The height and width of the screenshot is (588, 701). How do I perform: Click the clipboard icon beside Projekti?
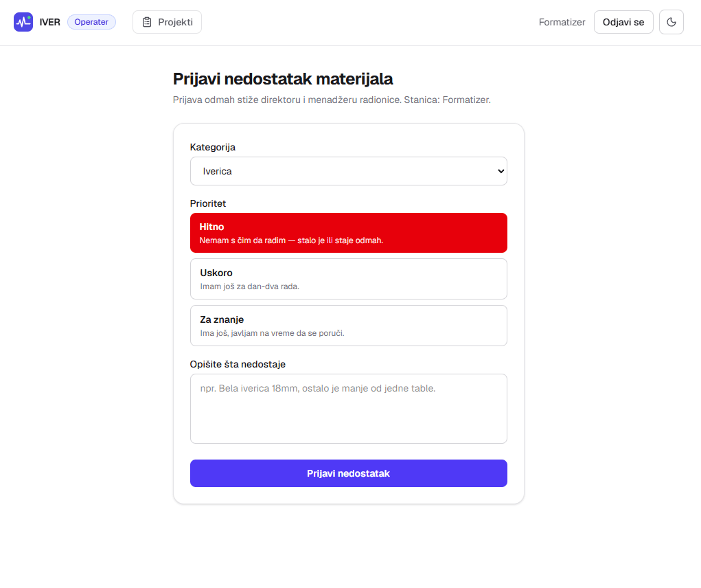tap(147, 22)
